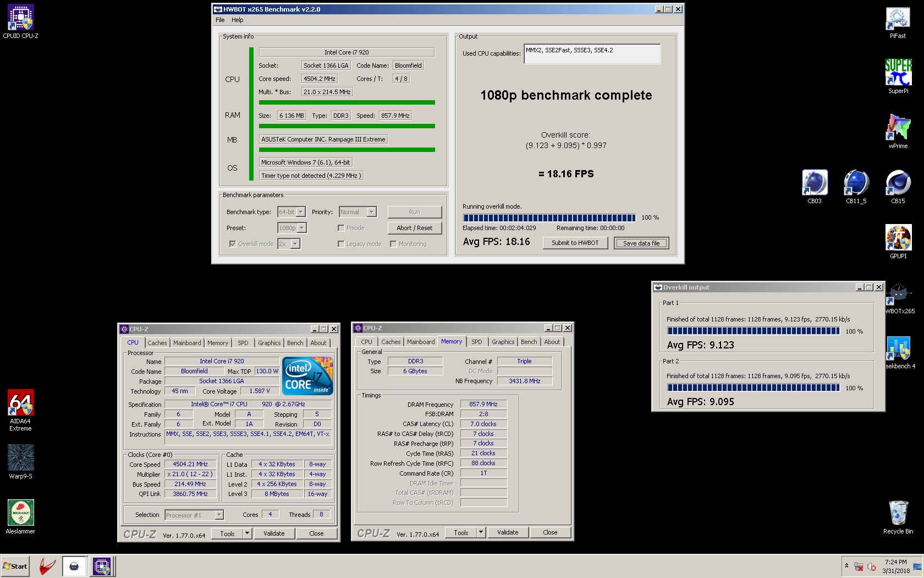Image resolution: width=924 pixels, height=578 pixels.
Task: Click main benchmark progress bar
Action: pos(549,217)
